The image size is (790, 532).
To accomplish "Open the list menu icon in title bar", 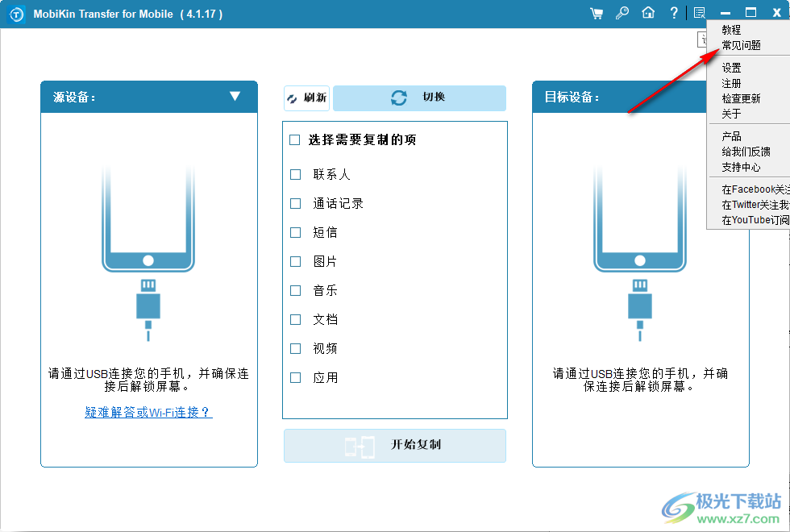I will [699, 13].
